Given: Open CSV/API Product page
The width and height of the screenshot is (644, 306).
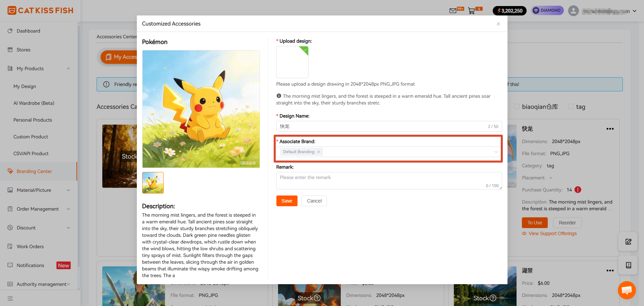Looking at the screenshot, I should 31,154.
